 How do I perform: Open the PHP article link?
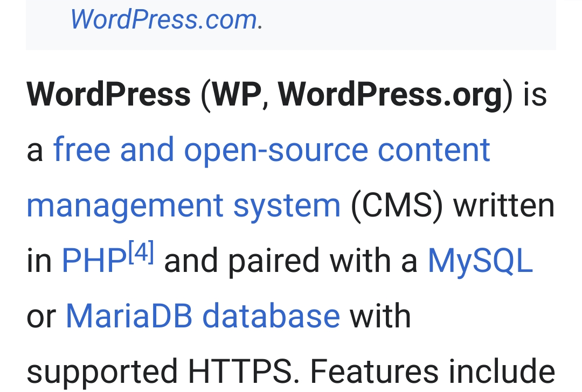pos(94,261)
